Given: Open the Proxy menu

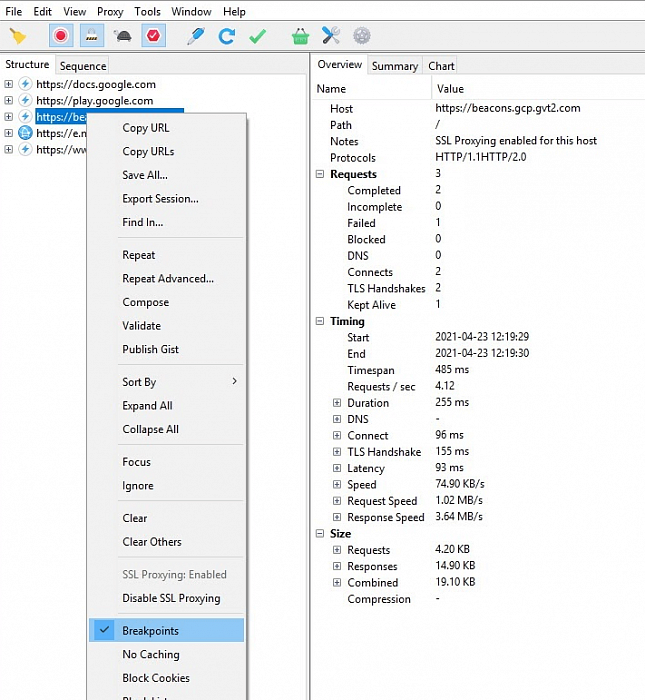Looking at the screenshot, I should [x=110, y=12].
